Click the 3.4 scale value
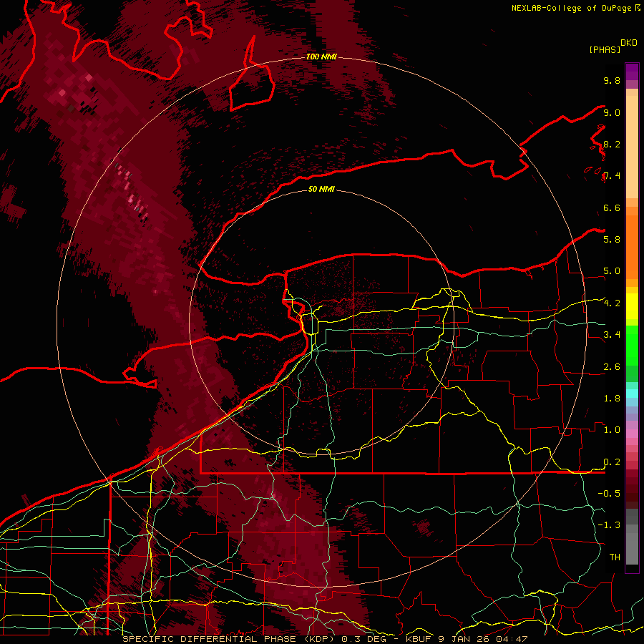The height and width of the screenshot is (644, 644). (x=612, y=335)
